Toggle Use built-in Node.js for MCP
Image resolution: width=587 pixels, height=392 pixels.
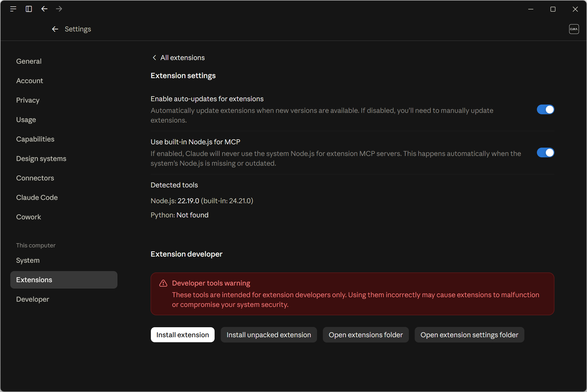[x=546, y=153]
